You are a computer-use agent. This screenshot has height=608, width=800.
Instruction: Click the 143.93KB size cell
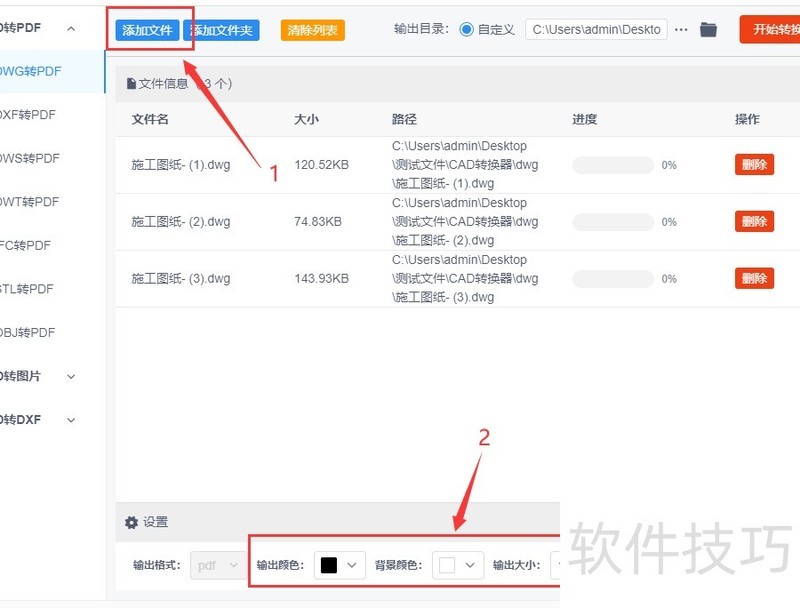point(321,278)
